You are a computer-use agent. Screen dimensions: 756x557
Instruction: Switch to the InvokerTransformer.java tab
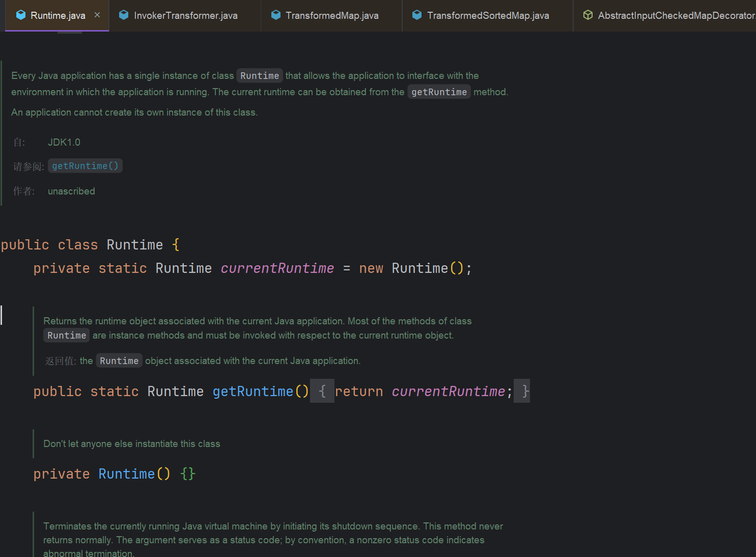click(185, 16)
